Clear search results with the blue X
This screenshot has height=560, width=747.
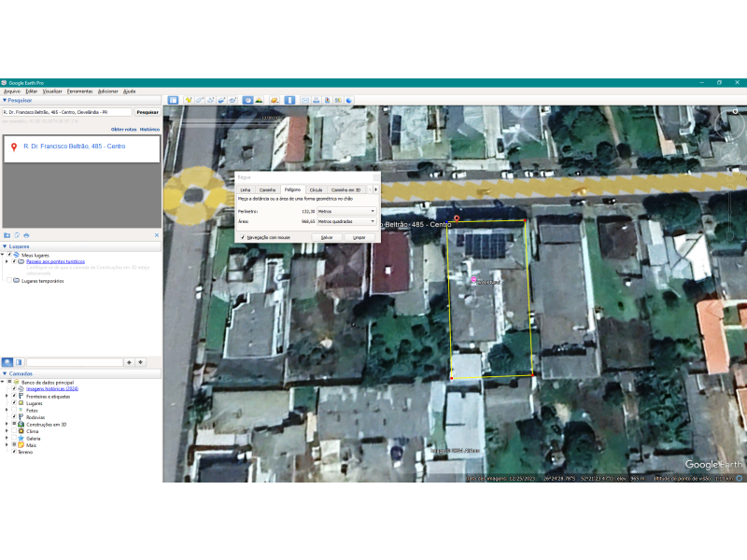tap(157, 235)
